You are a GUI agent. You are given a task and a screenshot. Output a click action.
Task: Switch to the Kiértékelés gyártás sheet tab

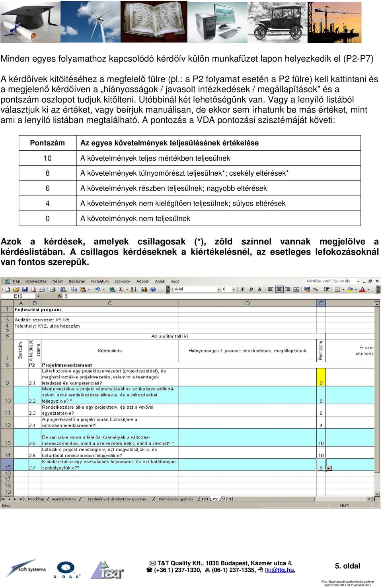[176, 499]
